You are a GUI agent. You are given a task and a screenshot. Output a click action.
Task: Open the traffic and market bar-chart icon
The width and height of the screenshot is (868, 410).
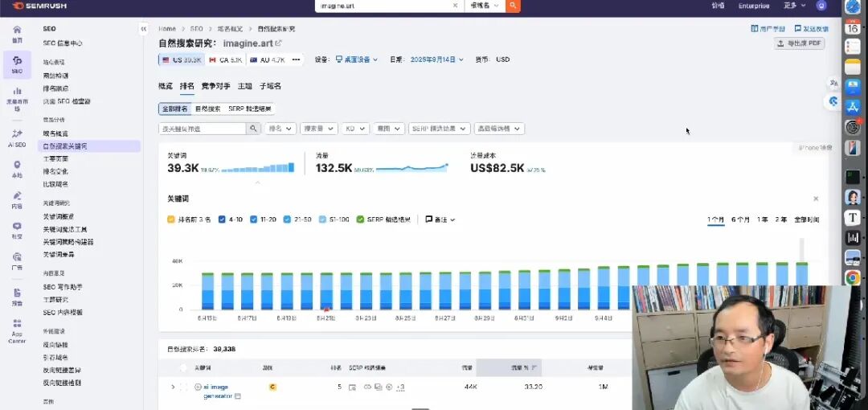click(17, 91)
